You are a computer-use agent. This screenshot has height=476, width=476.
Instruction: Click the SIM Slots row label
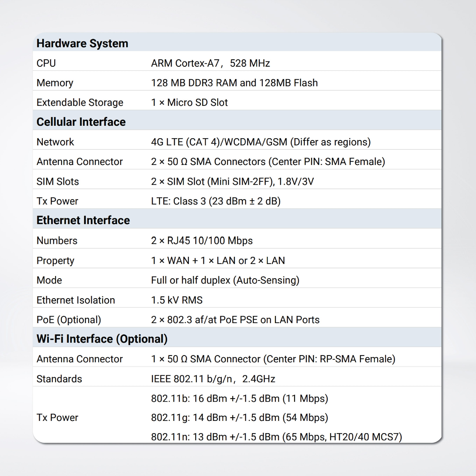58,182
